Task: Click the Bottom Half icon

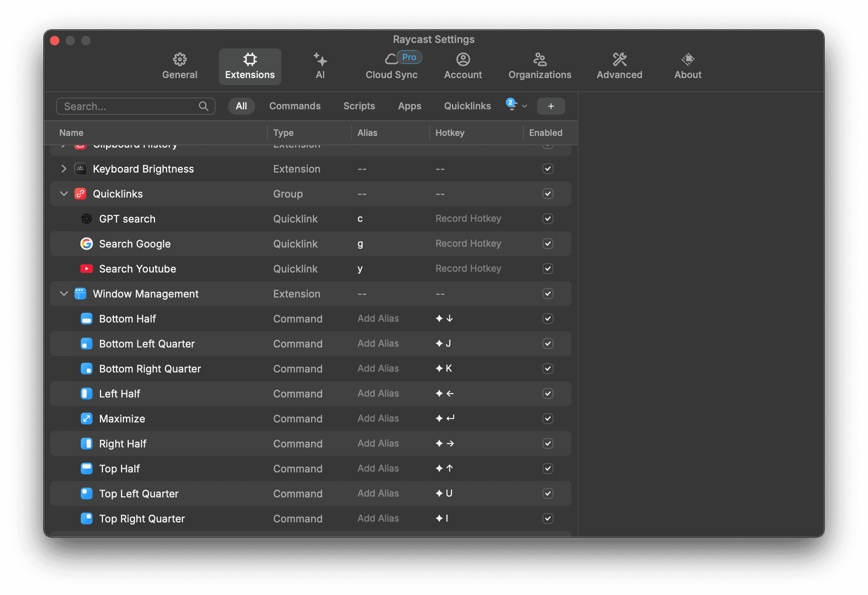Action: pyautogui.click(x=87, y=319)
